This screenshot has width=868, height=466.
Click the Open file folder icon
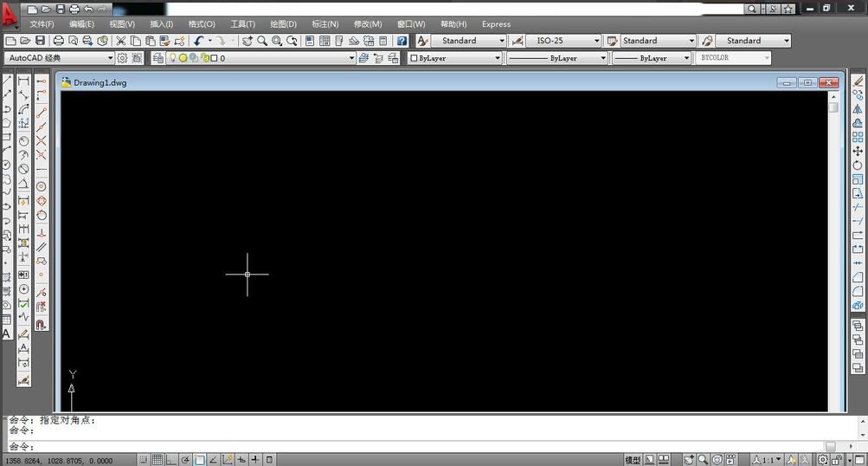(25, 41)
